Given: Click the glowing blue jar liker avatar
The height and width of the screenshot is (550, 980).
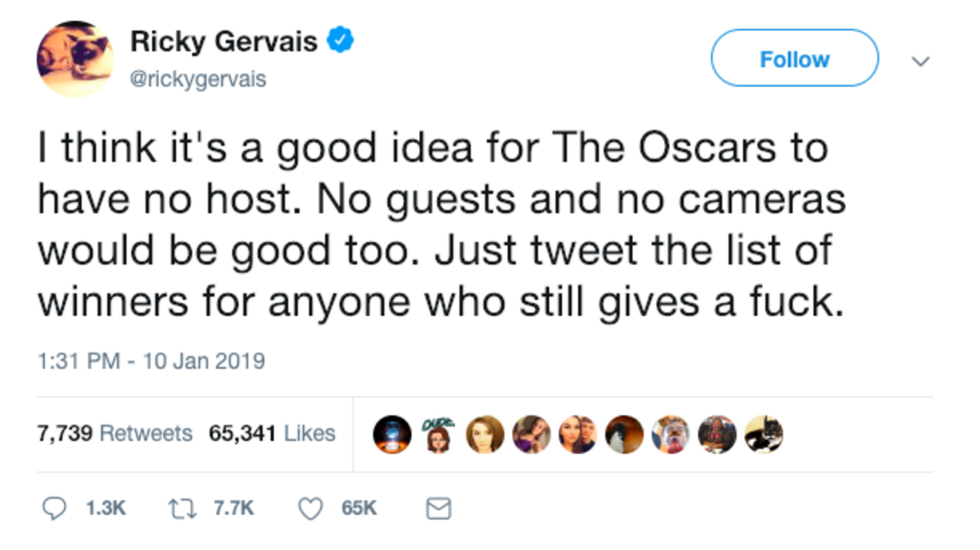Looking at the screenshot, I should (x=391, y=435).
